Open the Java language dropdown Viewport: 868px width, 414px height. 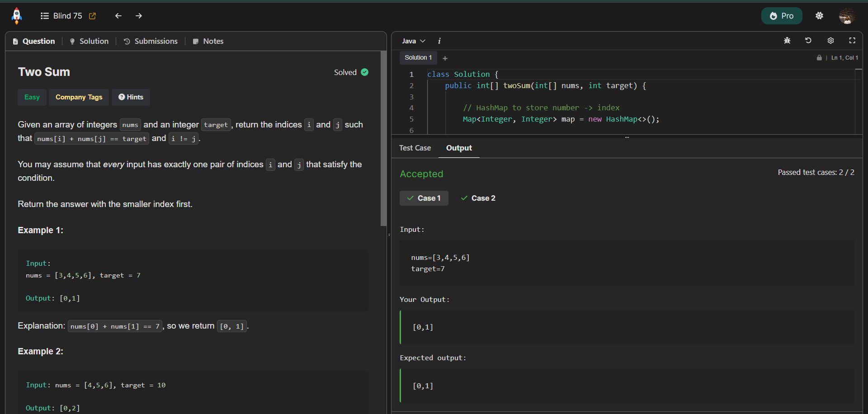point(413,41)
